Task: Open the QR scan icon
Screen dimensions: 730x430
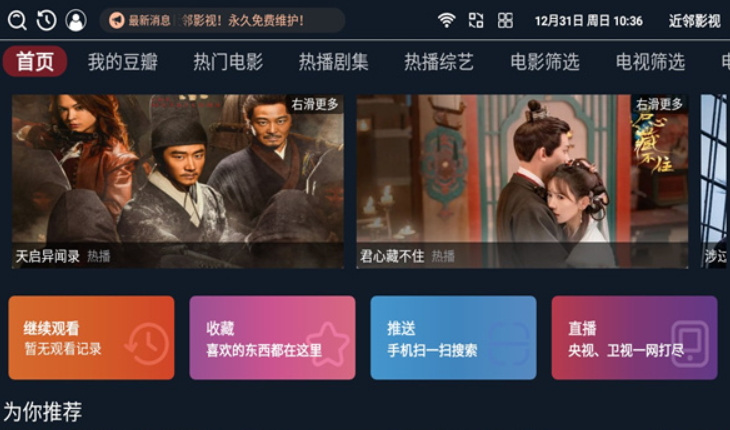Action: pyautogui.click(x=476, y=20)
